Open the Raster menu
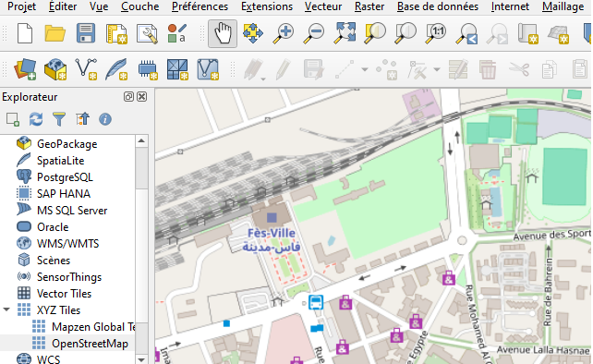Viewport: 593px width, 364px height. pos(369,6)
